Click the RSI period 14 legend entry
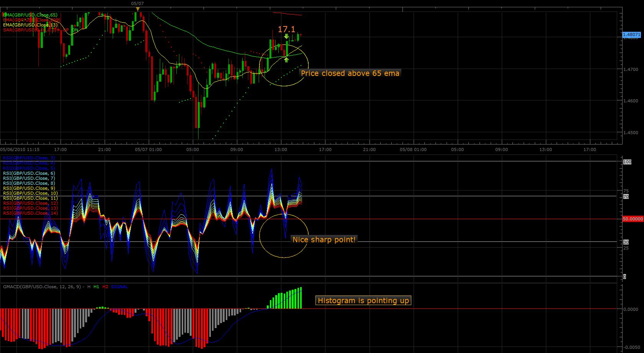 point(30,213)
